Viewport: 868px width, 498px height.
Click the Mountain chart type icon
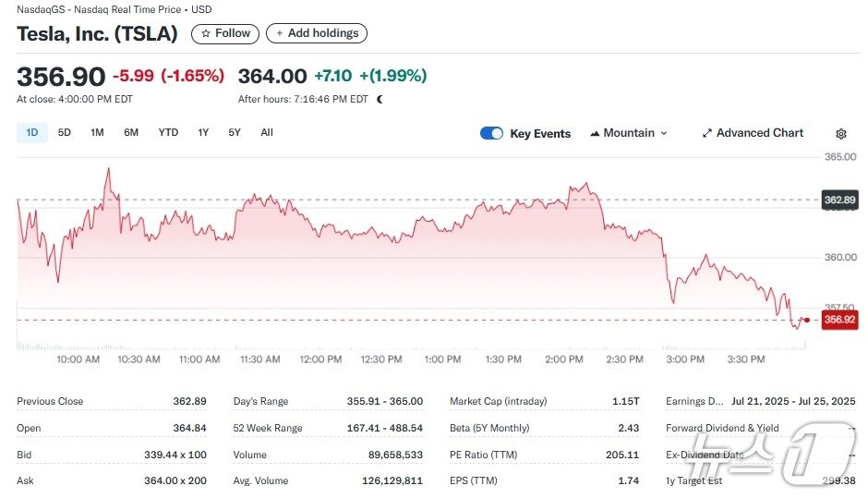point(595,133)
